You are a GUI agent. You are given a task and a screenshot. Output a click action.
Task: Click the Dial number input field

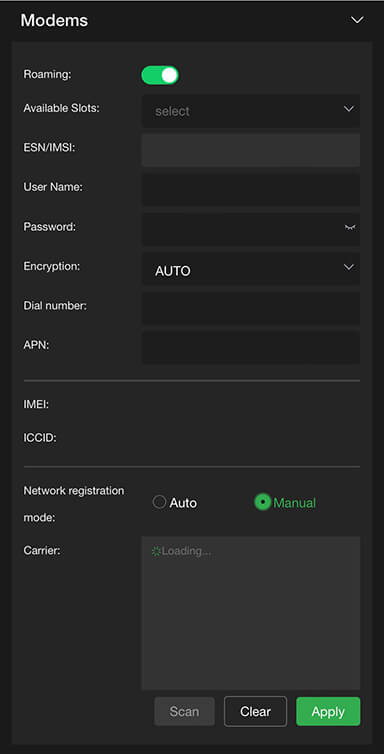tap(250, 308)
